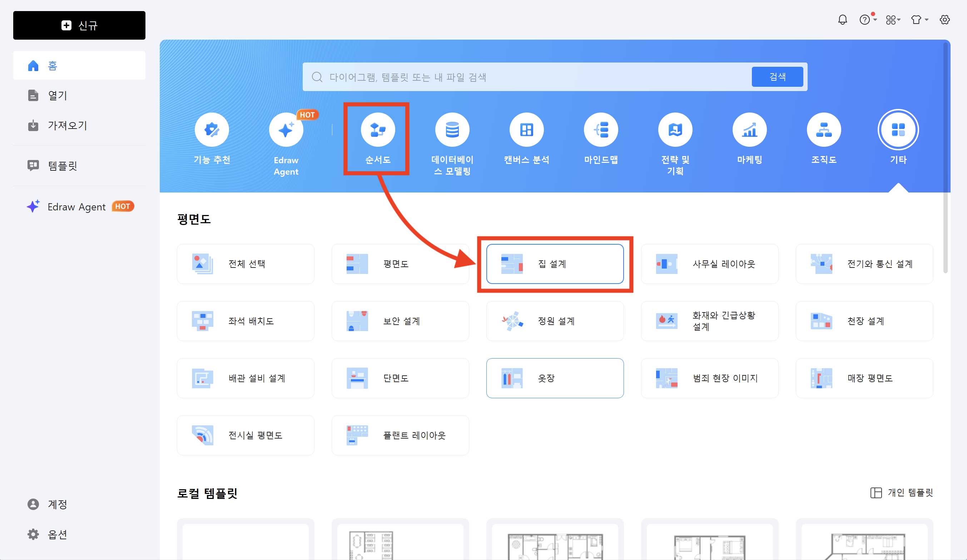Open the 캔버스 분석 category icon
This screenshot has width=967, height=560.
[526, 130]
